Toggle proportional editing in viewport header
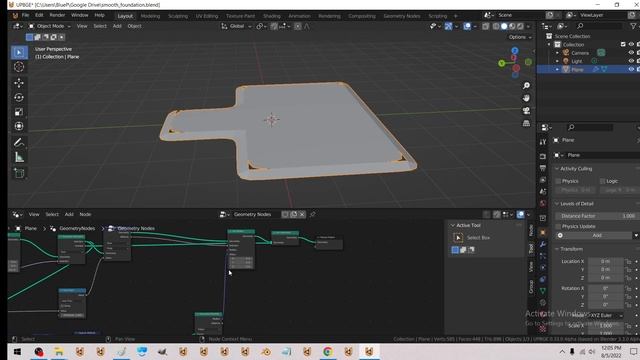Viewport: 640px width, 360px height. point(298,26)
